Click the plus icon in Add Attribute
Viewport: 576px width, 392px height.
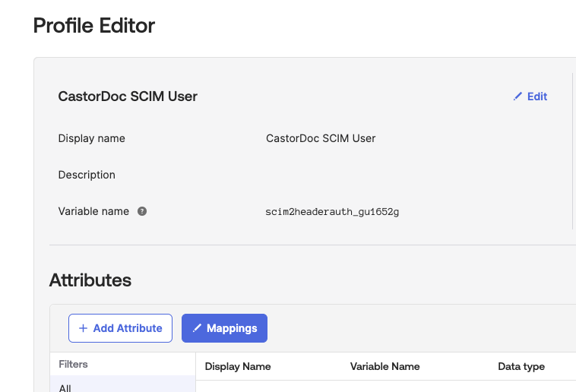(x=83, y=328)
